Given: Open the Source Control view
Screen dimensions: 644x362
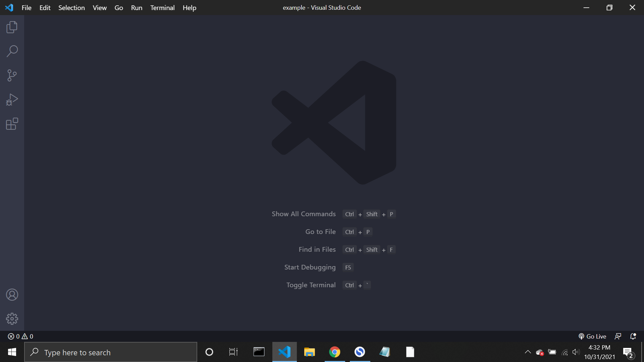Looking at the screenshot, I should 12,75.
